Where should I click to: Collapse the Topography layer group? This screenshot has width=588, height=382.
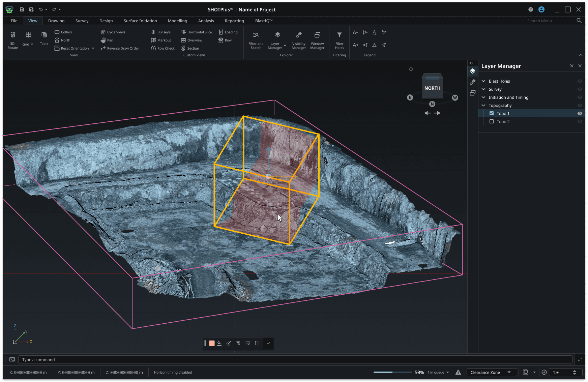(x=483, y=106)
